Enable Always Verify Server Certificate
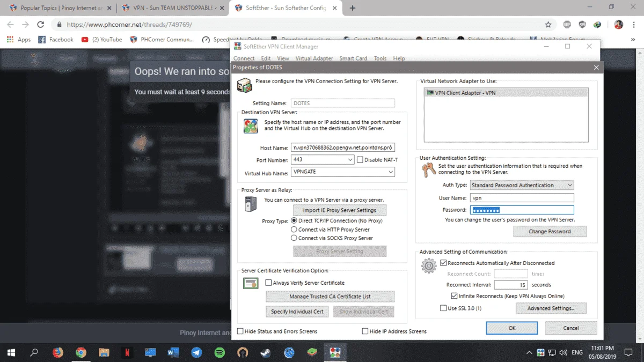Viewport: 644px width, 362px height. [x=269, y=283]
